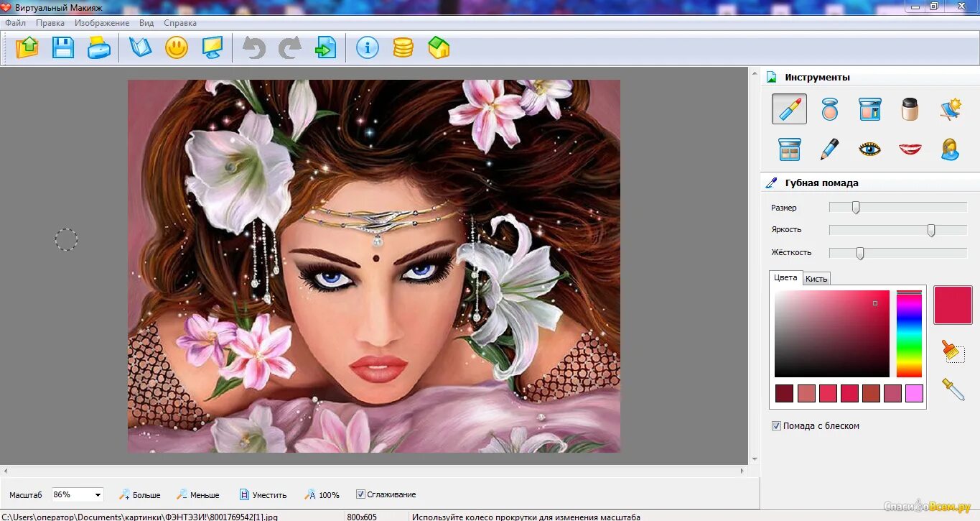Open the Правка menu
The height and width of the screenshot is (521, 980).
[x=50, y=23]
